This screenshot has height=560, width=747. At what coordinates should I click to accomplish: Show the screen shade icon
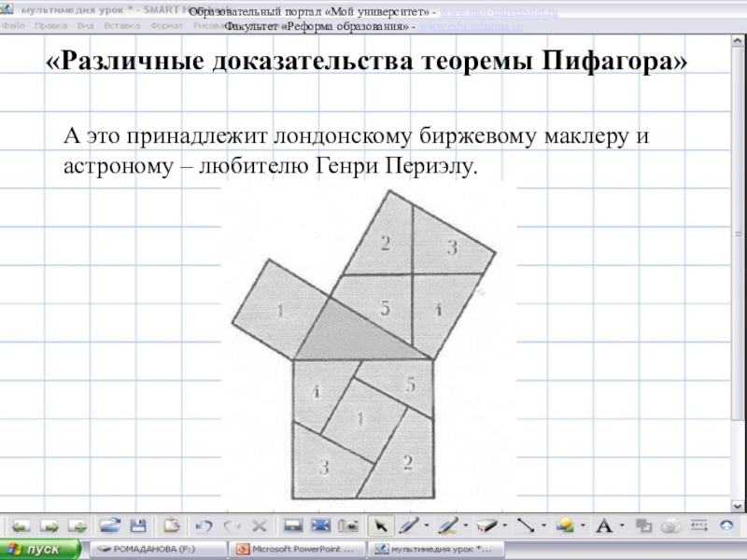293,525
